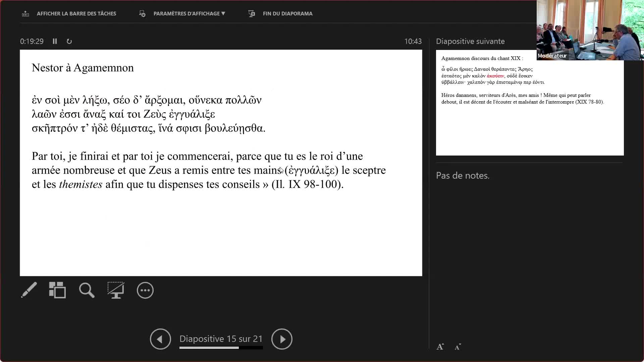
Task: Advance to the next slide arrow
Action: click(x=282, y=339)
